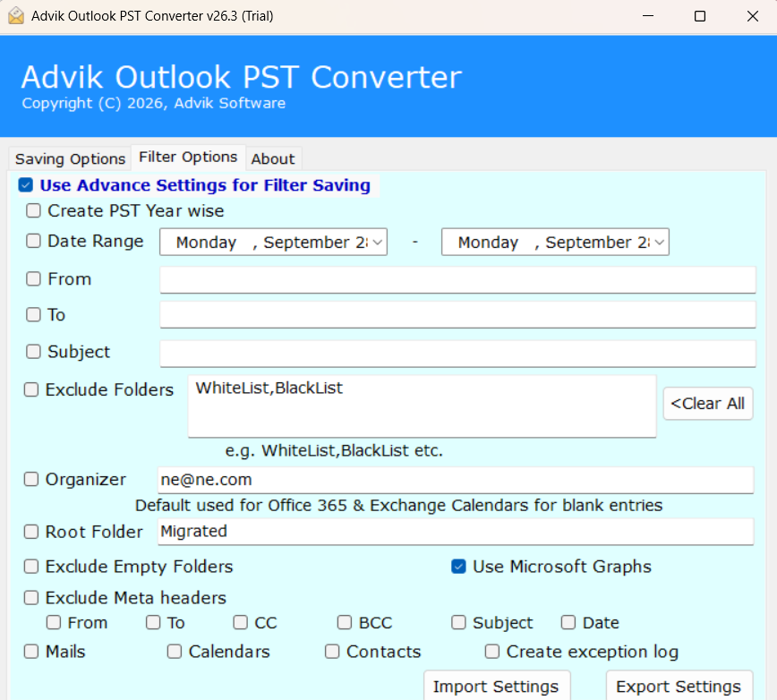Enable Create exception log
This screenshot has height=700, width=777.
[x=492, y=652]
